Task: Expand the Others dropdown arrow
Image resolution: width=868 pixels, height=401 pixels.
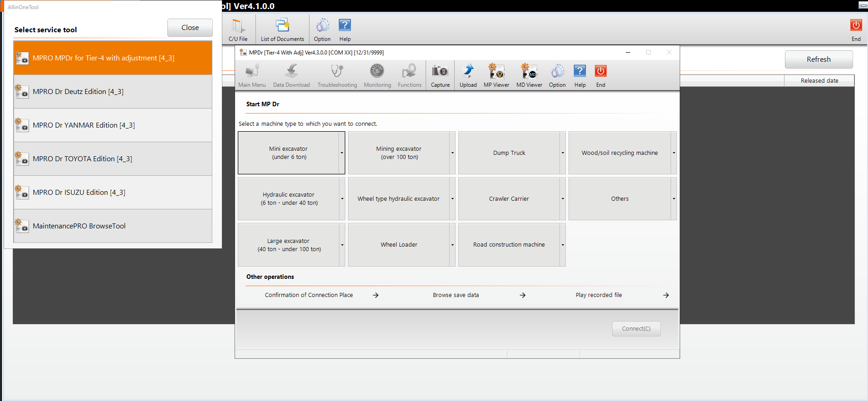Action: click(674, 199)
